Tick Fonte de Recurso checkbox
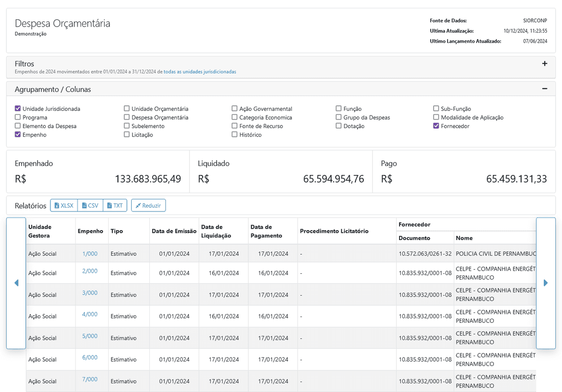This screenshot has height=392, width=562. coord(234,125)
